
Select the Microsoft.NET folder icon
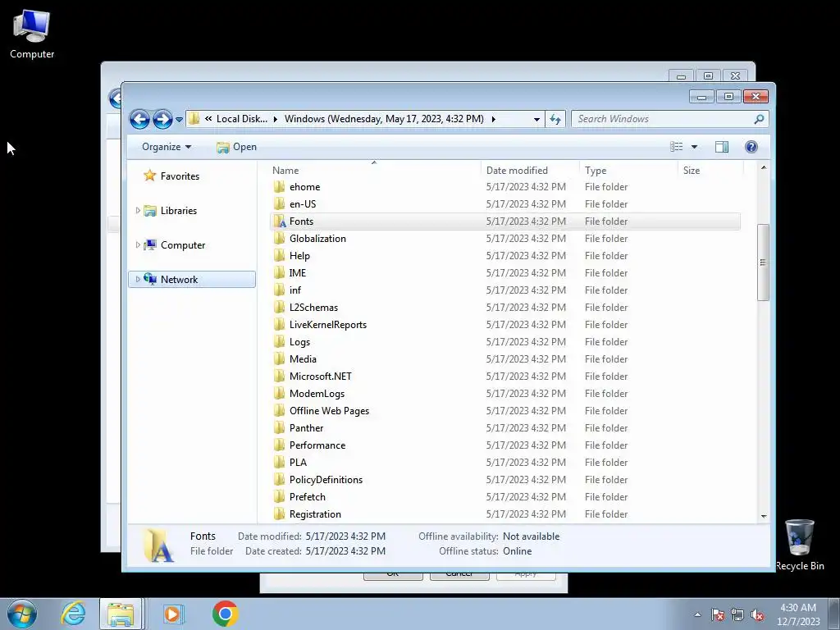click(279, 376)
